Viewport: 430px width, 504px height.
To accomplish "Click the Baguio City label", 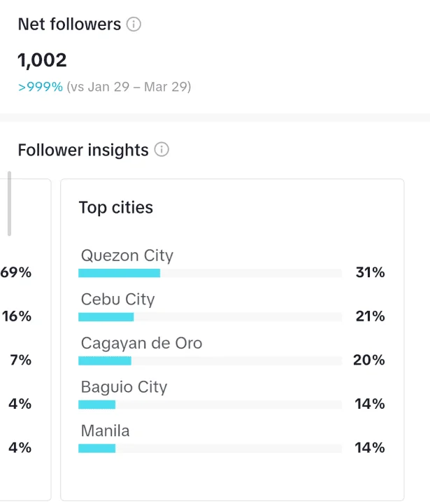I will [x=124, y=387].
